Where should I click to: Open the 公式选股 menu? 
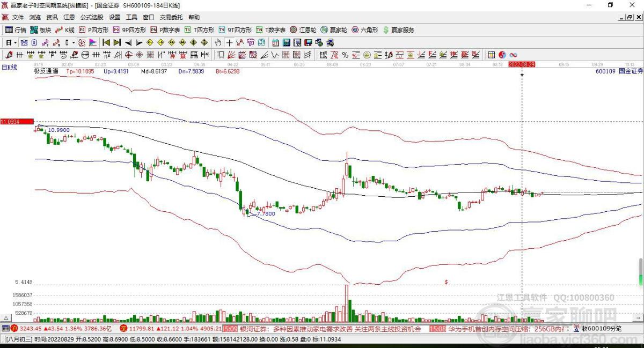92,17
